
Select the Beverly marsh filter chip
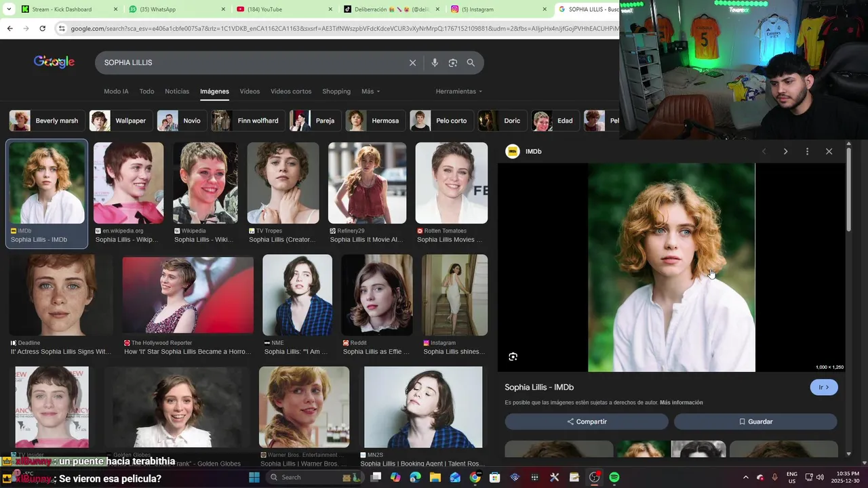point(47,121)
